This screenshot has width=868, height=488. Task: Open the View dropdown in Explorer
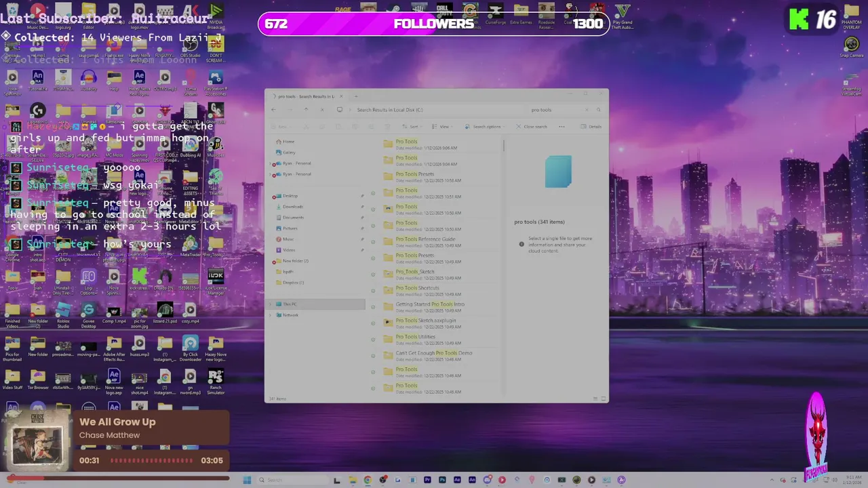(x=441, y=127)
